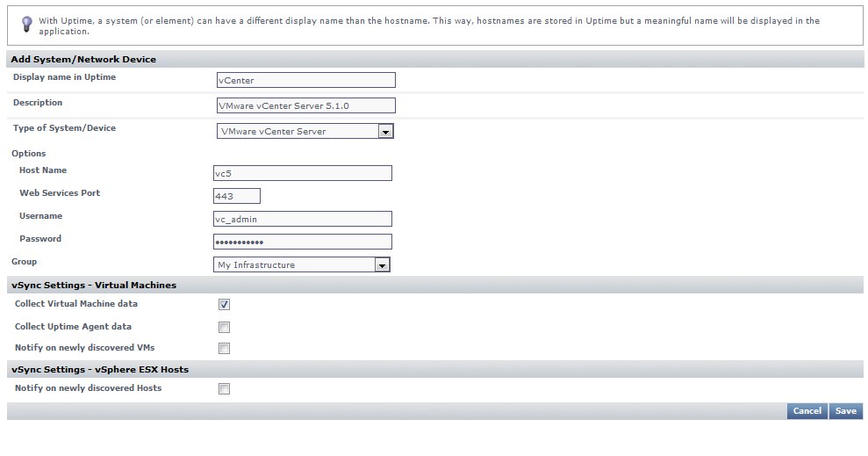The height and width of the screenshot is (456, 868).
Task: Select the Web Services Port field
Action: (237, 196)
